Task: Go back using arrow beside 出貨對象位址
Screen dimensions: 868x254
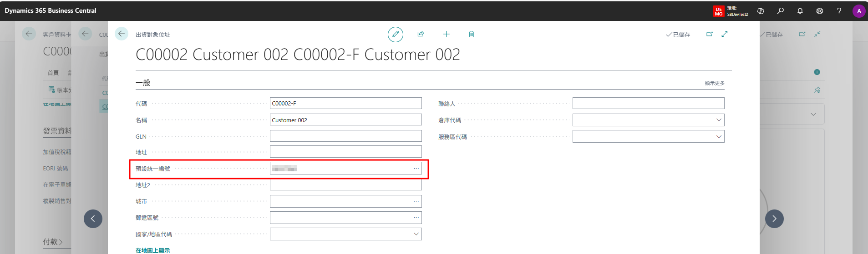Action: pos(122,34)
